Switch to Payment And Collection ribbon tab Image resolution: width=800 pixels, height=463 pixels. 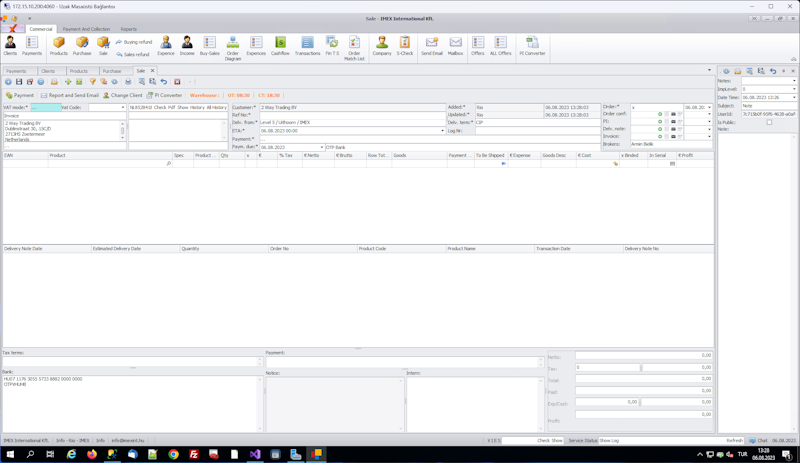tap(86, 29)
